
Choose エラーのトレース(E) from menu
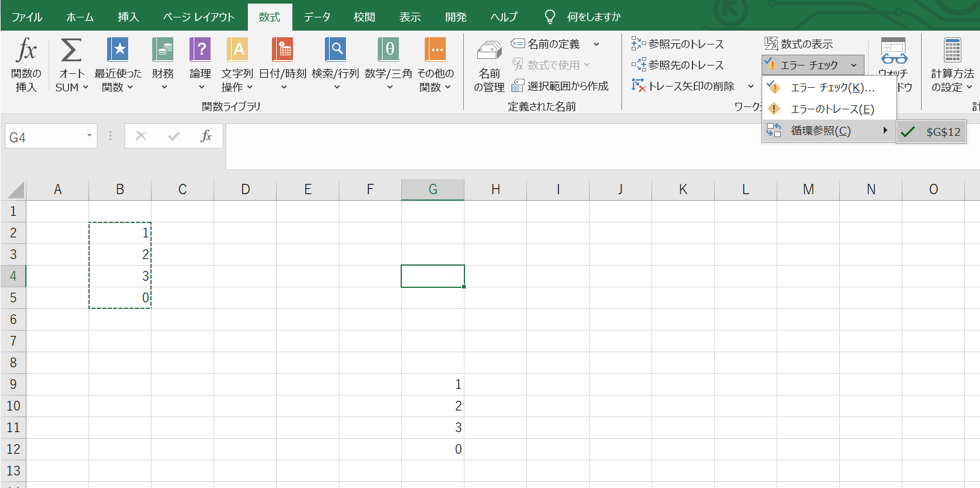click(831, 109)
